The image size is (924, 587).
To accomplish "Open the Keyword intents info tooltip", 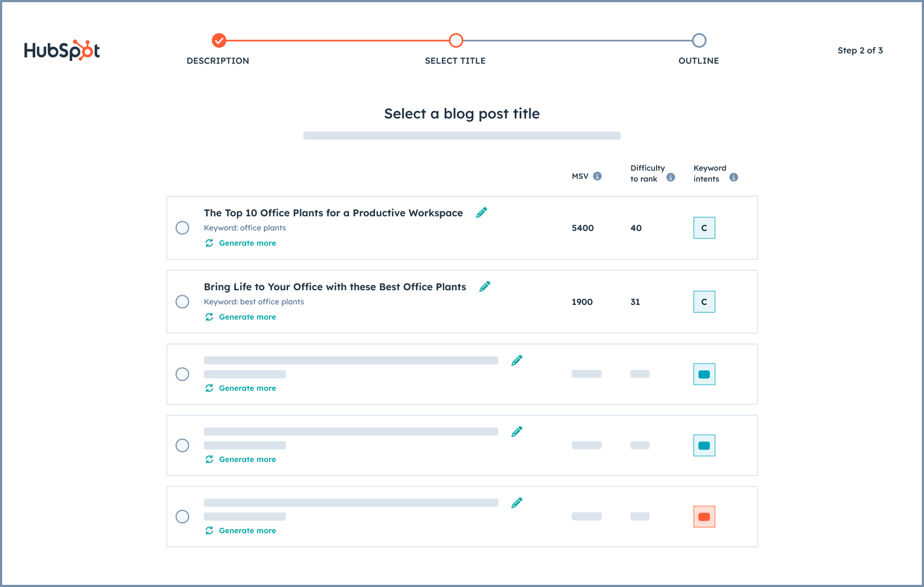I will click(734, 177).
